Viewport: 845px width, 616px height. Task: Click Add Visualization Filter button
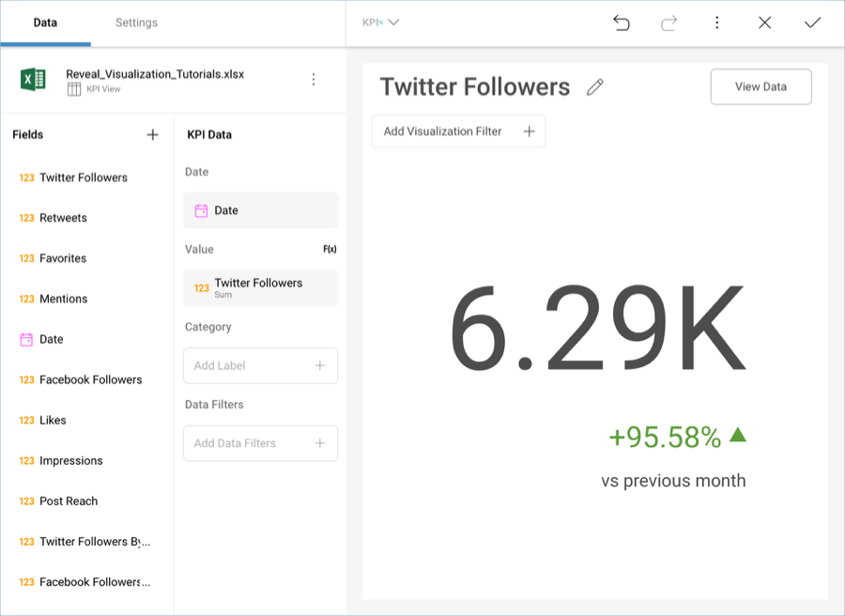point(458,131)
